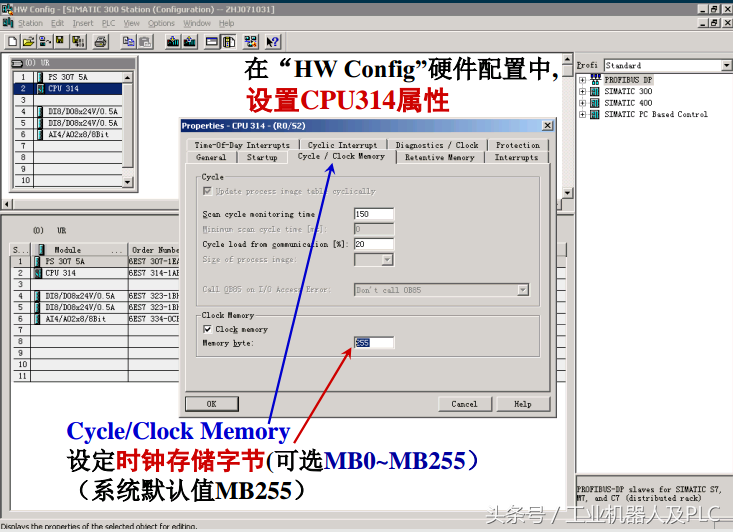733x532 pixels.
Task: Click the OK button
Action: coord(212,404)
